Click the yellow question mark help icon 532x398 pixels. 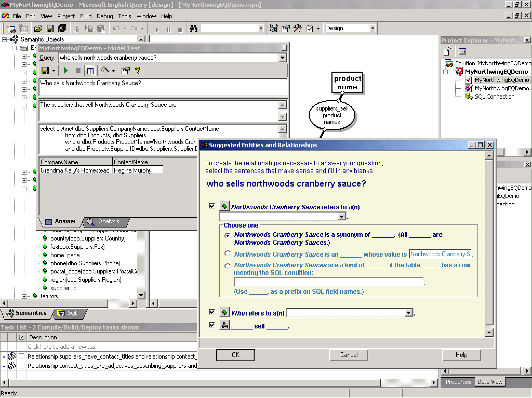(x=138, y=70)
